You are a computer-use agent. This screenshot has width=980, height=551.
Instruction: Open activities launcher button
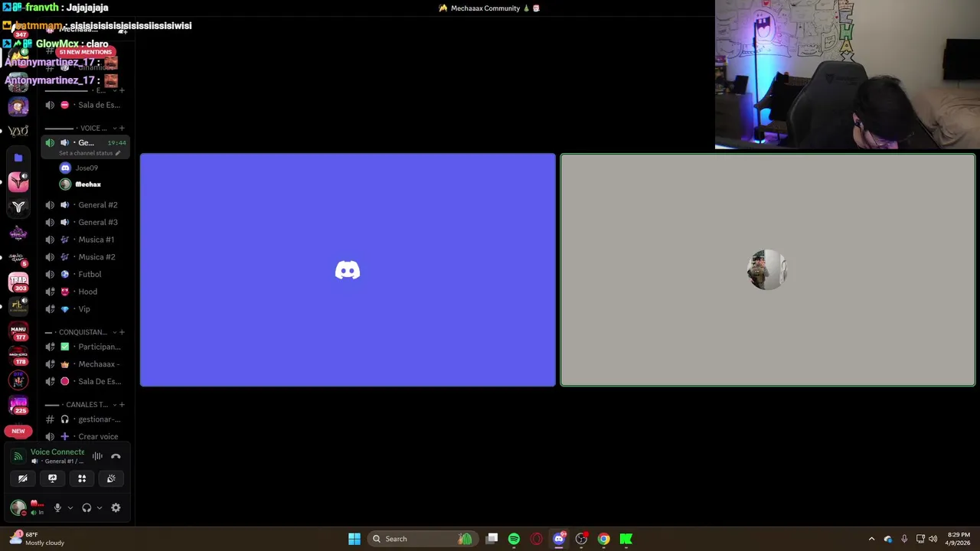82,478
